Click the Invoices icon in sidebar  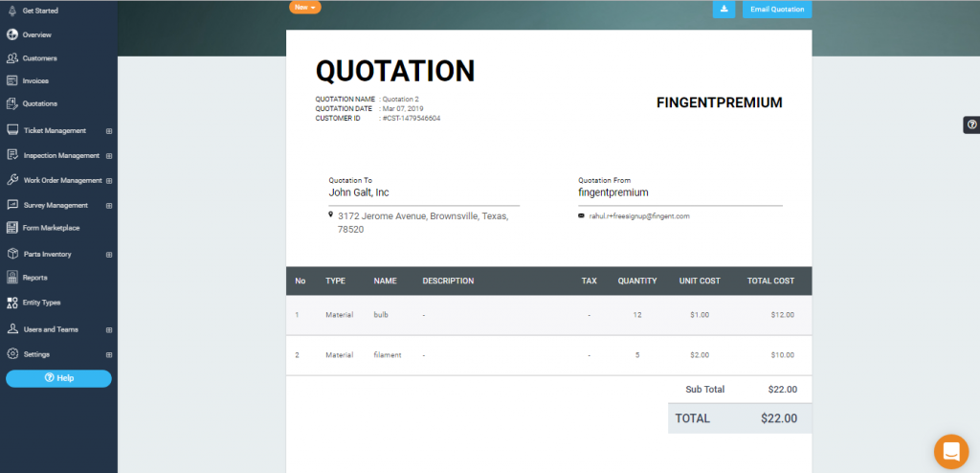point(11,80)
